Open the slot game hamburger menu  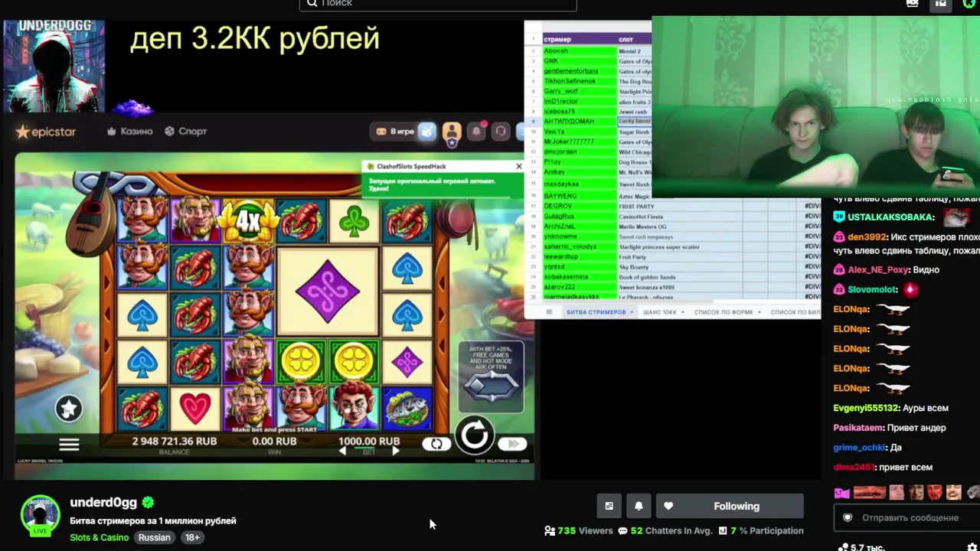coord(69,444)
